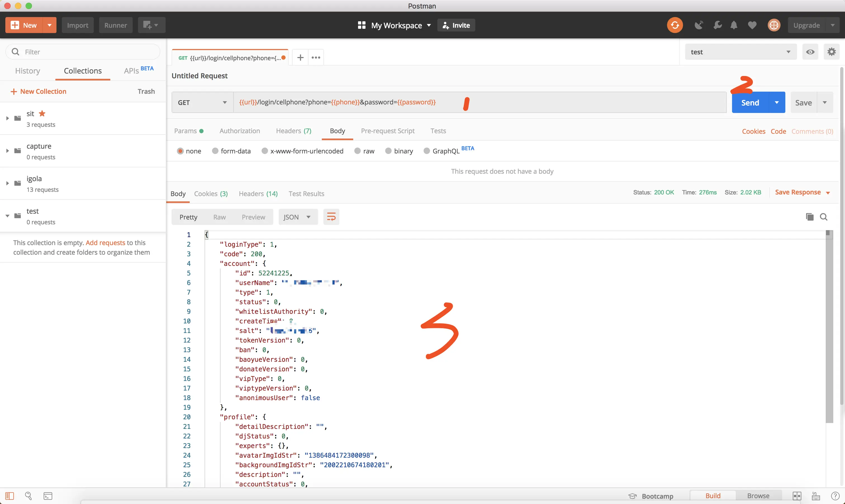Open Find and Replace in status bar

pos(29,496)
